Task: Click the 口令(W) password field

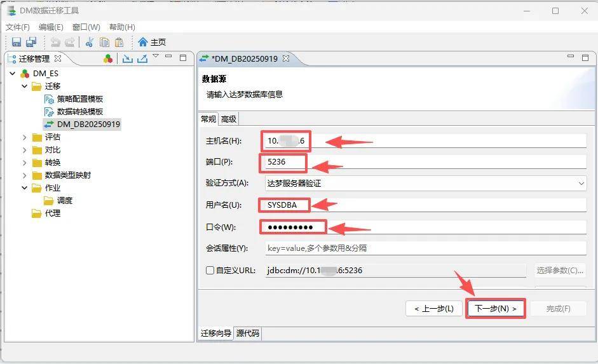Action: (x=426, y=227)
